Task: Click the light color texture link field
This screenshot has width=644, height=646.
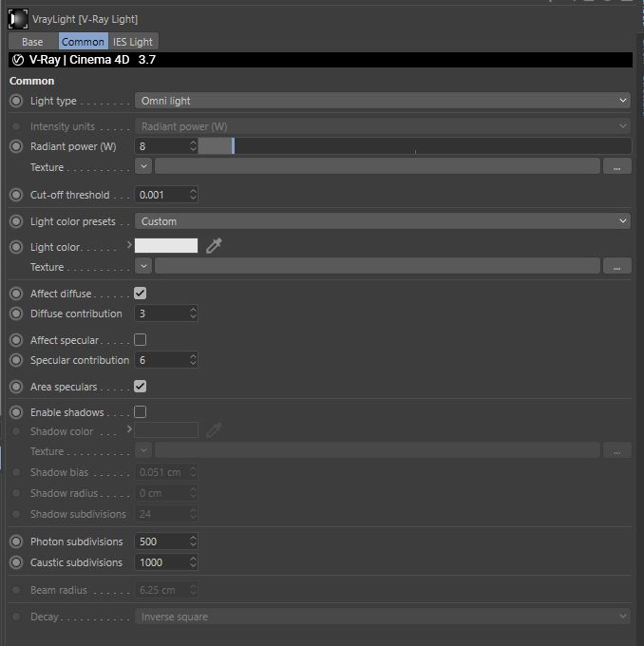Action: click(377, 266)
